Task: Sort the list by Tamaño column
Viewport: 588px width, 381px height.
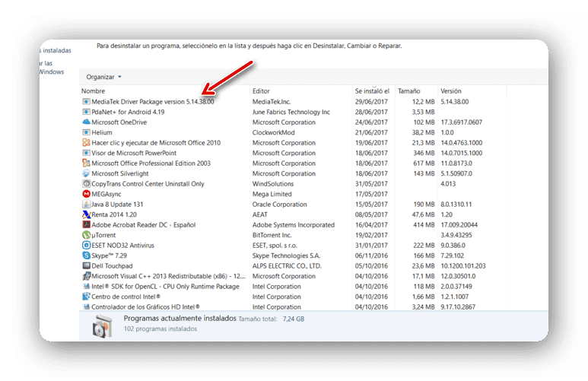Action: tap(408, 91)
